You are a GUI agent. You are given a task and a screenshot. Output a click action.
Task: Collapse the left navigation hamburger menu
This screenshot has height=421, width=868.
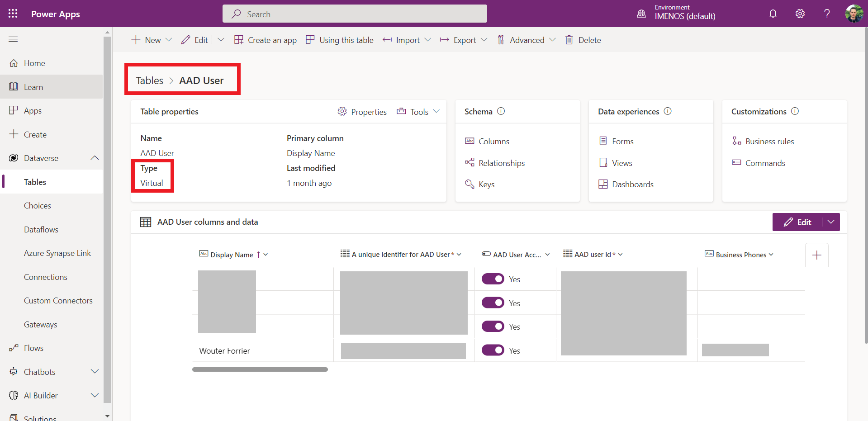pyautogui.click(x=13, y=39)
